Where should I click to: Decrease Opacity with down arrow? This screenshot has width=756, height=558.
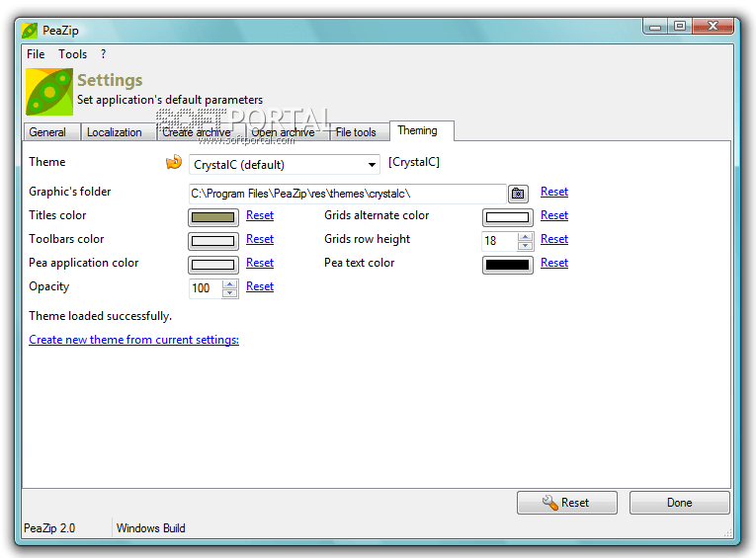(230, 293)
